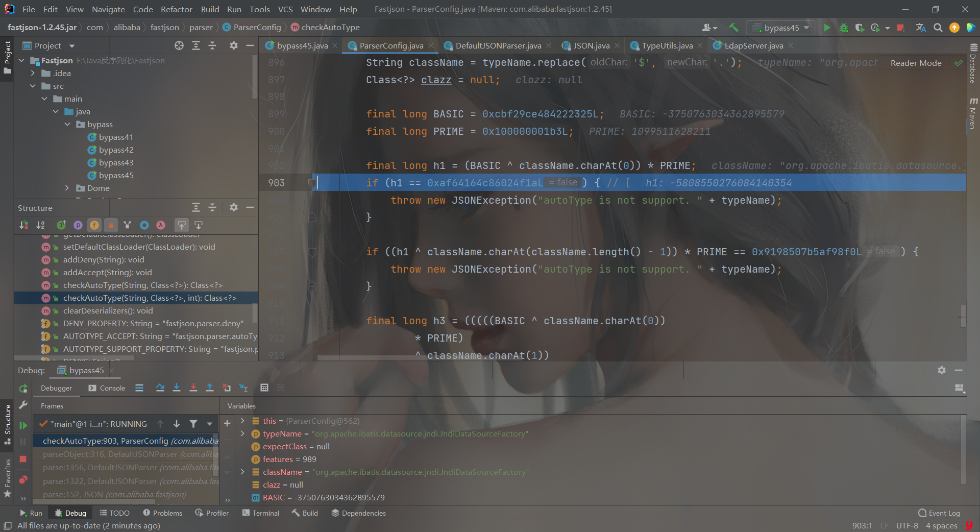This screenshot has width=980, height=532.
Task: Click checkAutoType breadcrumb in navigation bar
Action: point(325,28)
